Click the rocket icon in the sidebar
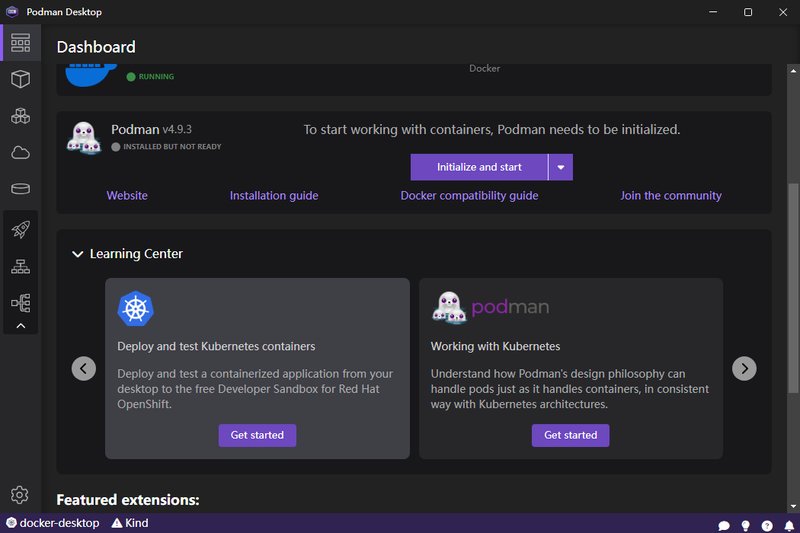The height and width of the screenshot is (533, 800). coord(20,229)
